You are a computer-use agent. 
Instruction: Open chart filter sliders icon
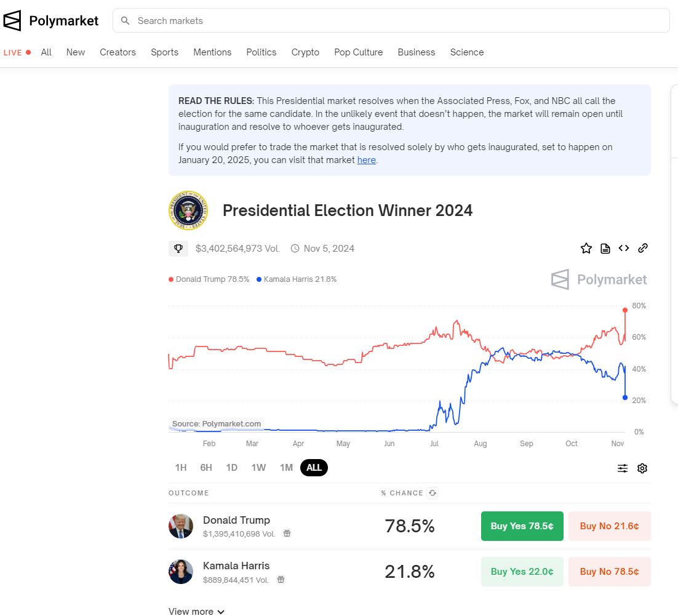click(x=623, y=468)
